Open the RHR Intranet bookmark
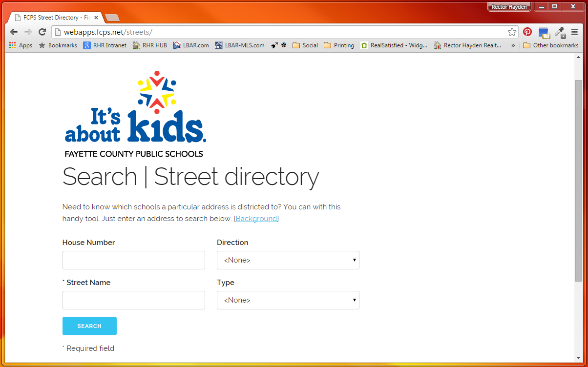The image size is (588, 367). click(x=105, y=45)
